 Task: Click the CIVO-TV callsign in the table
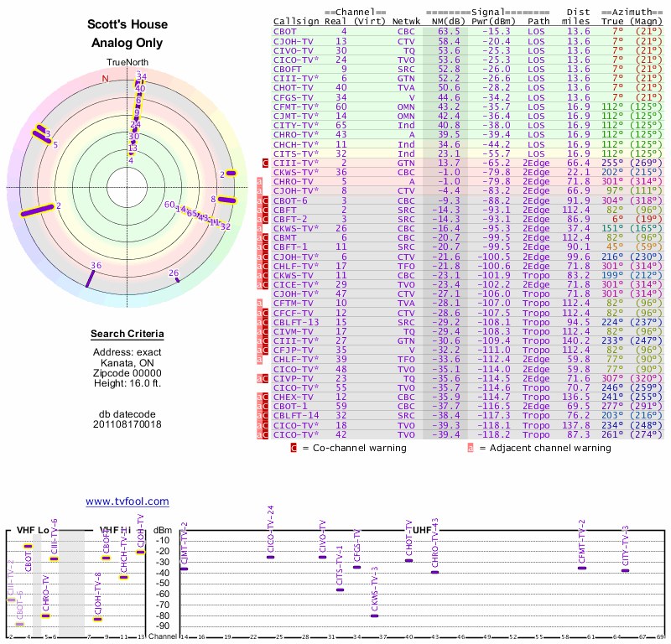[293, 50]
